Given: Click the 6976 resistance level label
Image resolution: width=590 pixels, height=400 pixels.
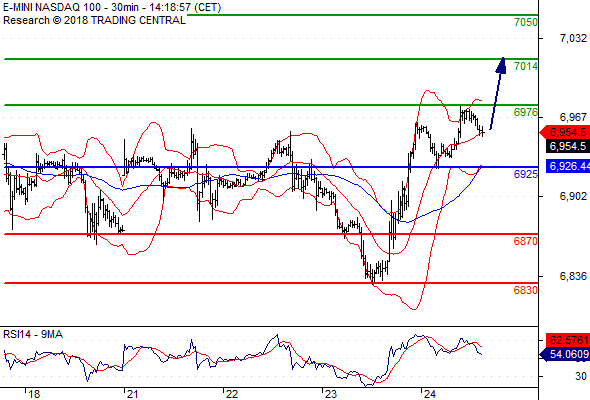Looking at the screenshot, I should (526, 112).
